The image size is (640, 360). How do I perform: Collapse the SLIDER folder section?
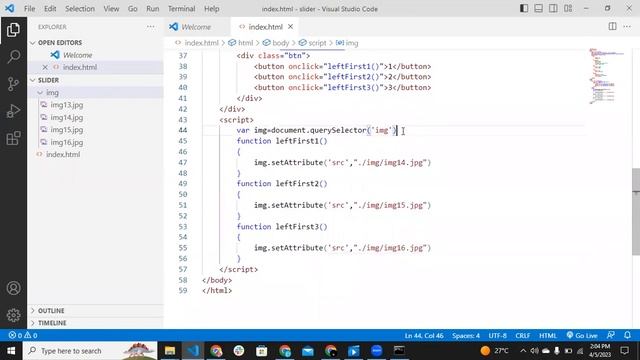[x=48, y=80]
